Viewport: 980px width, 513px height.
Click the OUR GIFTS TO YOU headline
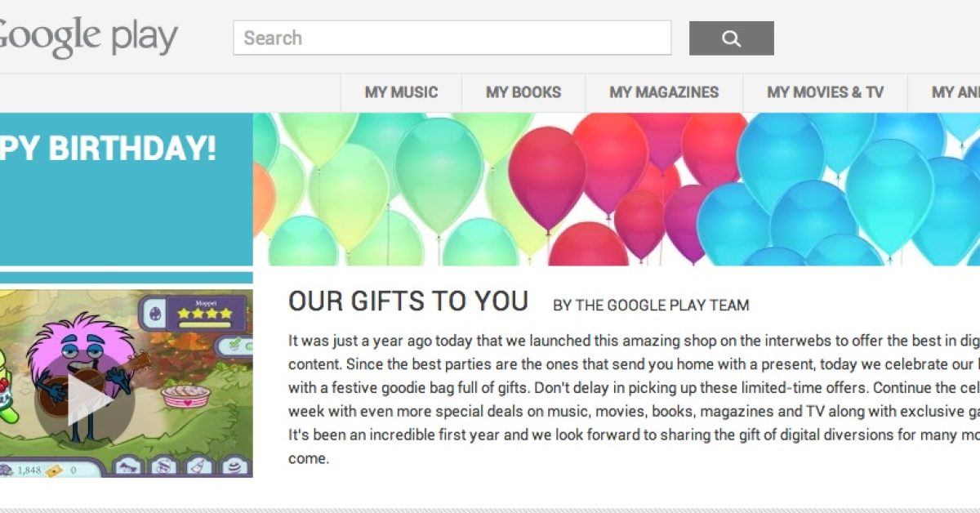[408, 301]
